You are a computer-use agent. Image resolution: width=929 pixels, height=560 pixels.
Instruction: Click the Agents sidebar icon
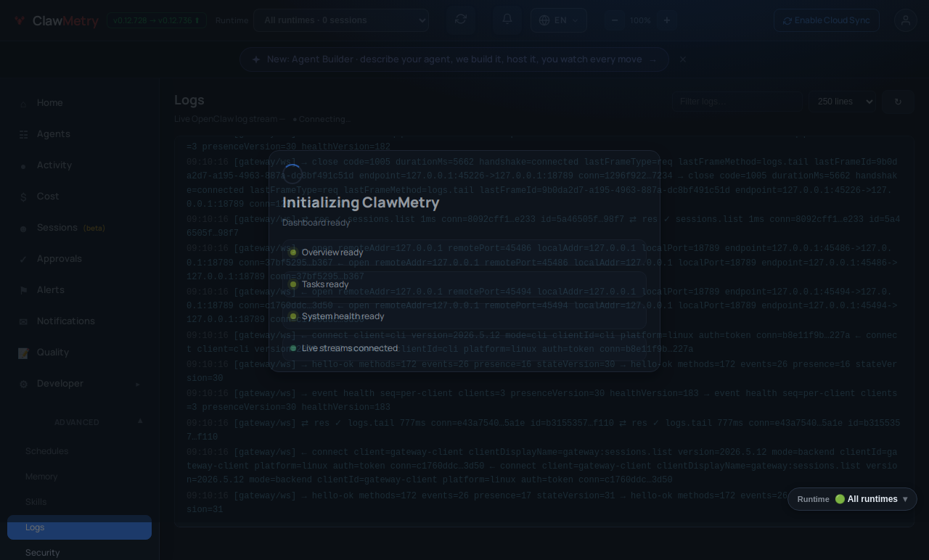pos(23,135)
